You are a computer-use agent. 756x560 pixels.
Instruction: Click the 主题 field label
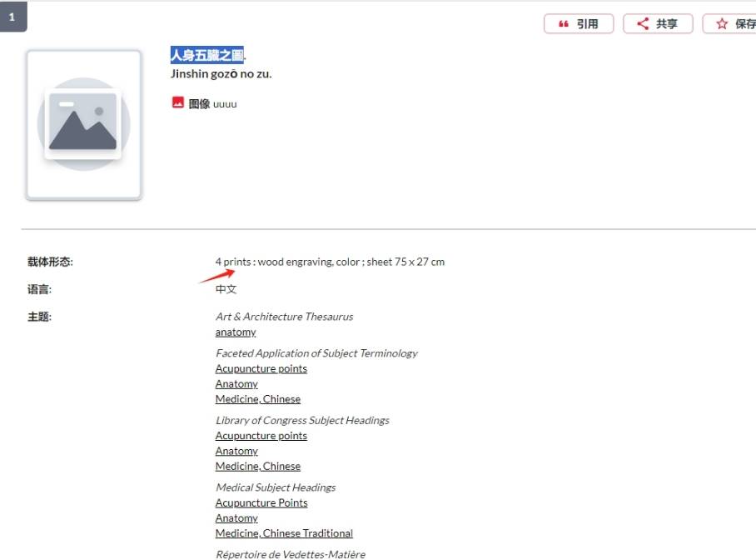click(39, 317)
